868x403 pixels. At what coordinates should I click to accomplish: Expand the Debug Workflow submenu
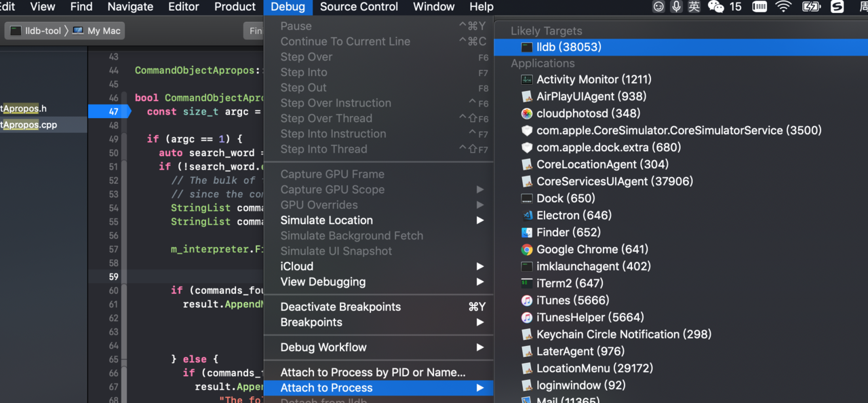[x=378, y=347]
